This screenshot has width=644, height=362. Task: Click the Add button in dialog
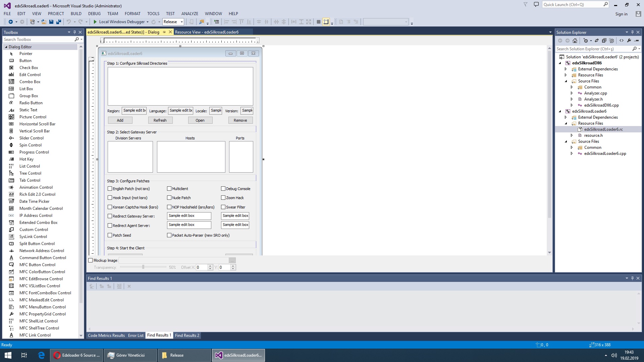click(120, 120)
